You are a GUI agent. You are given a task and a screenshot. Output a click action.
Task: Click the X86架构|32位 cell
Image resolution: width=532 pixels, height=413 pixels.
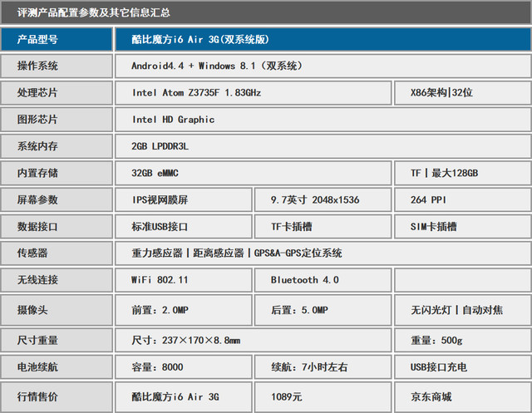coord(463,92)
